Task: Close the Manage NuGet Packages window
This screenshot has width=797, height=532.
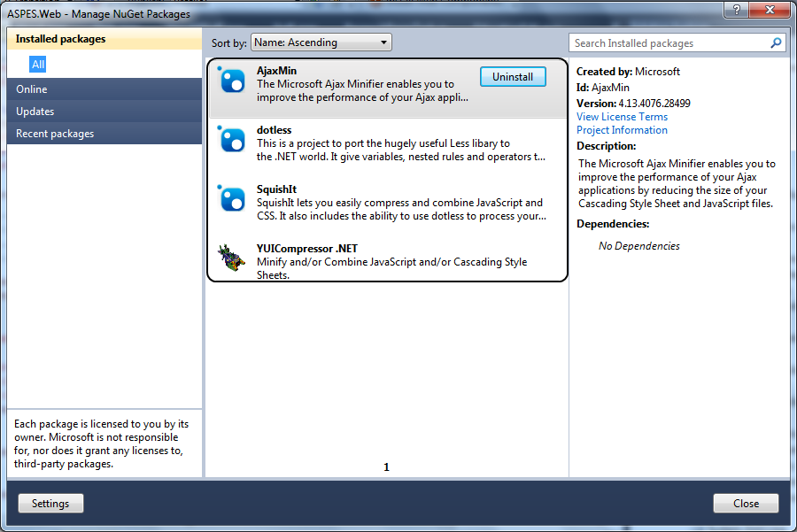Action: point(770,9)
